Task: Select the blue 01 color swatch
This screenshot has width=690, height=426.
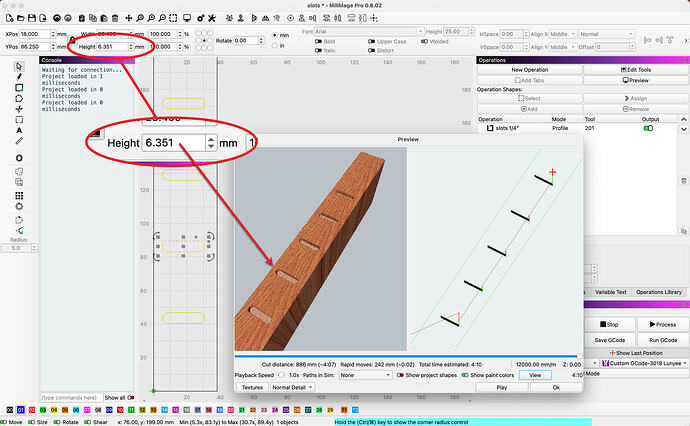Action: click(21, 410)
